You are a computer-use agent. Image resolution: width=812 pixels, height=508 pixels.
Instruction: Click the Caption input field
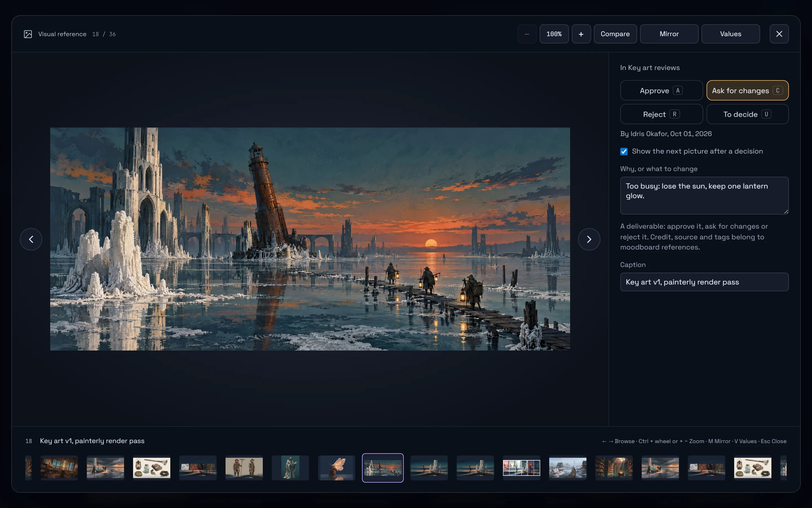pyautogui.click(x=704, y=282)
